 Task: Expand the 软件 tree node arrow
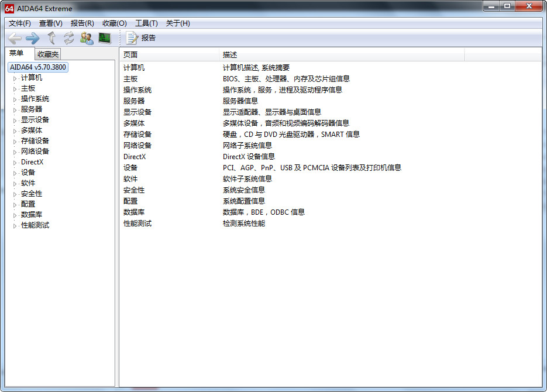(15, 184)
